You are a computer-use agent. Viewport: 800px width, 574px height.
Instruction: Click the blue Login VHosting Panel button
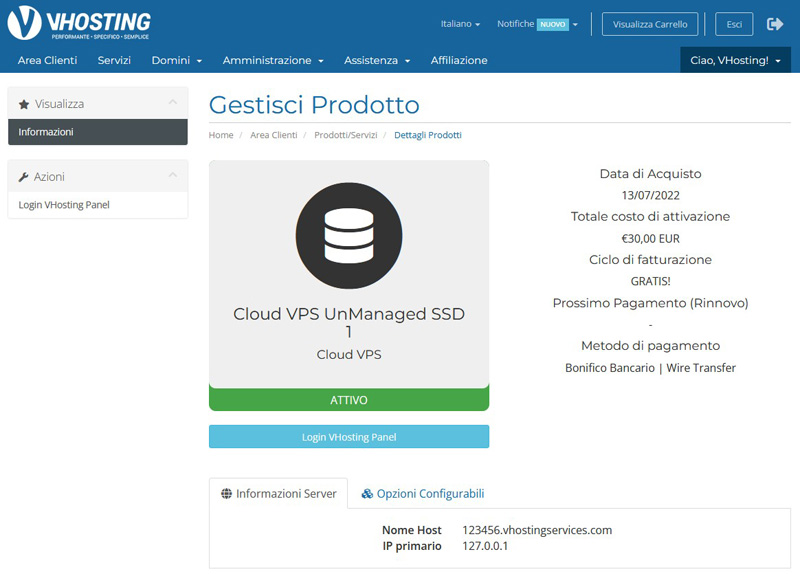click(x=349, y=437)
